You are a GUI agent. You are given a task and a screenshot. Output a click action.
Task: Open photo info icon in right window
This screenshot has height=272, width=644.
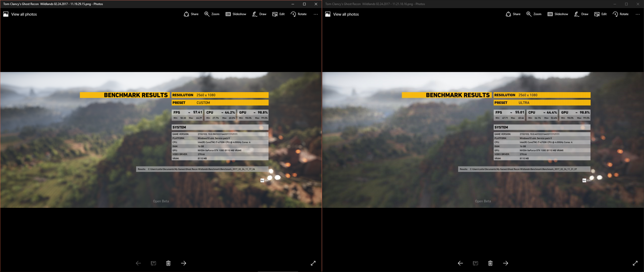point(475,263)
